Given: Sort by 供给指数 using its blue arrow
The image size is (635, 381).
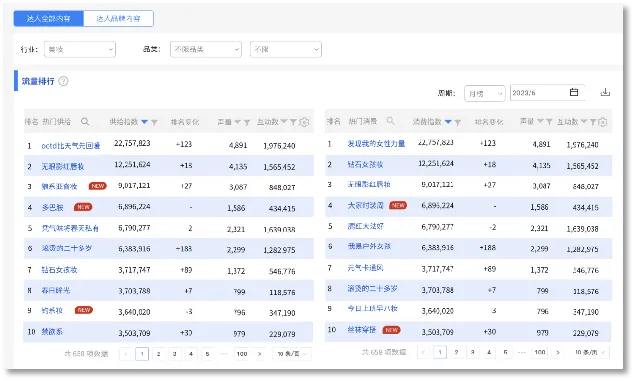Looking at the screenshot, I should click(144, 122).
